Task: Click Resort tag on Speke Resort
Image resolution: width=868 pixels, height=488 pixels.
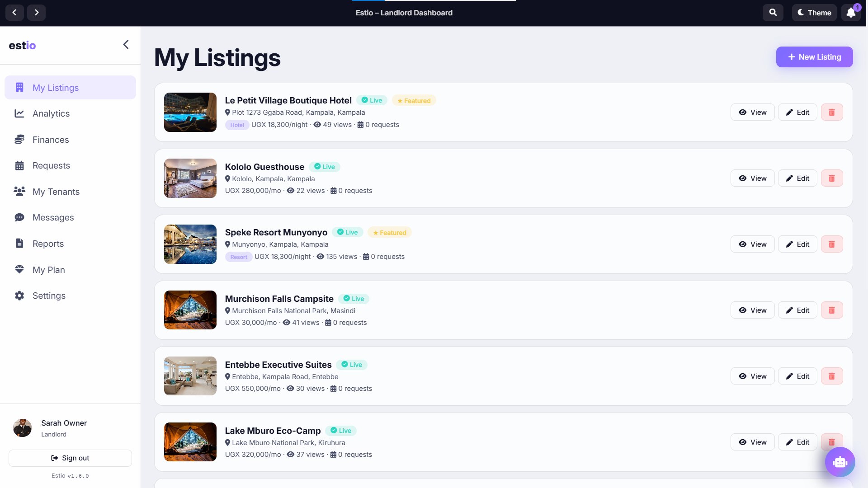Action: 239,257
